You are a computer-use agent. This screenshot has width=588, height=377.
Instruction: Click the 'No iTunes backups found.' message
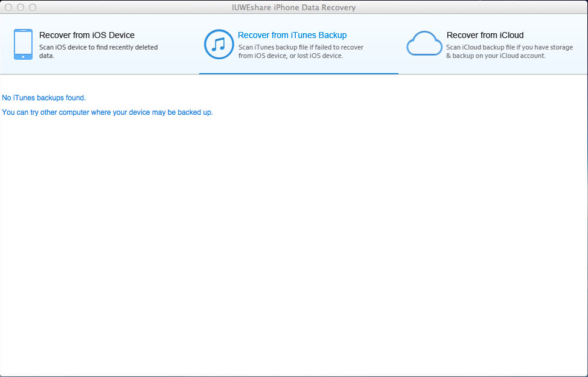[44, 98]
